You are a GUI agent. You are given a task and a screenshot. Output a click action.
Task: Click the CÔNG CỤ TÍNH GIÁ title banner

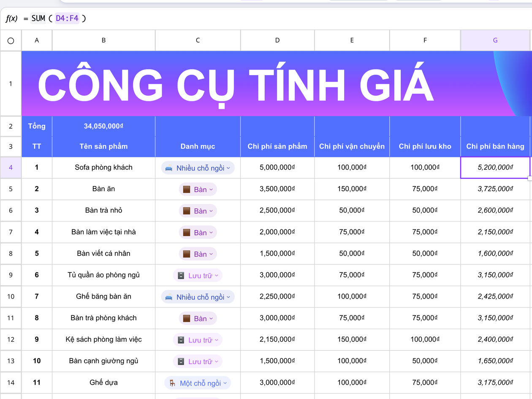[277, 84]
